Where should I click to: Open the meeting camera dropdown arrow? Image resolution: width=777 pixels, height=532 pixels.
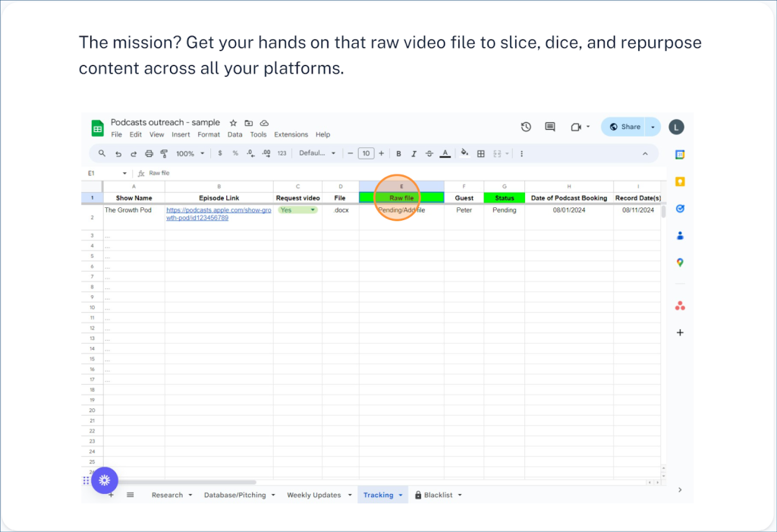[588, 127]
